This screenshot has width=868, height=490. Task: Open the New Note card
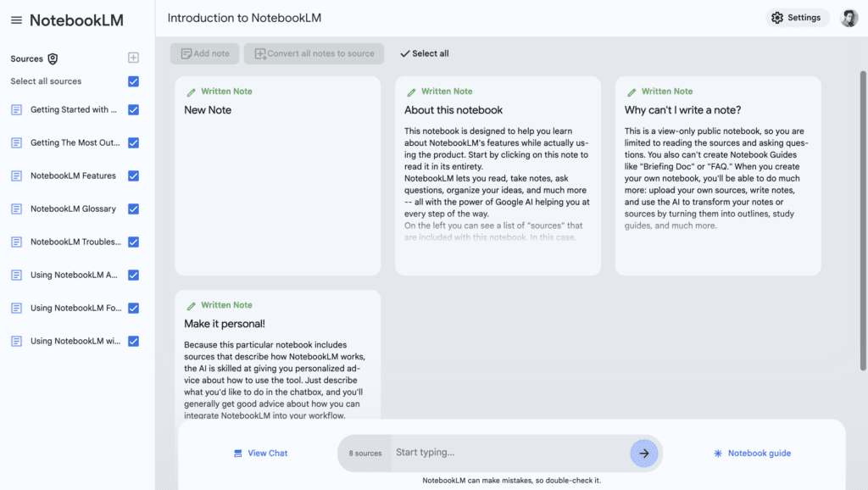[277, 176]
